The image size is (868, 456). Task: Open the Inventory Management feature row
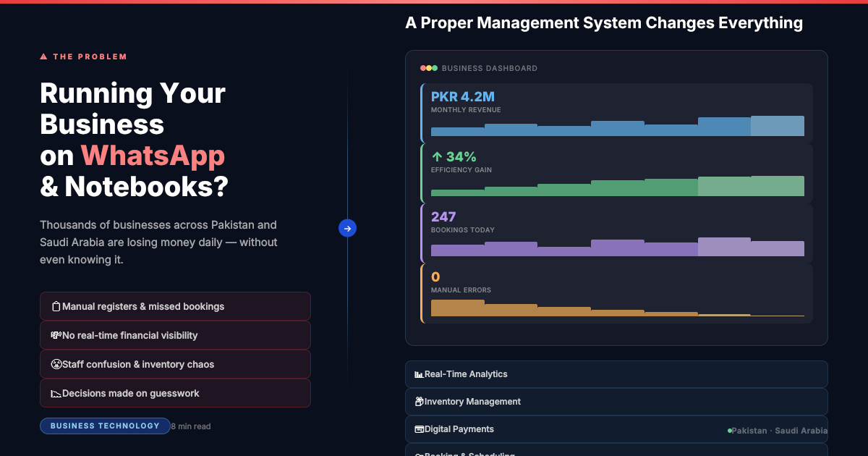(x=616, y=402)
